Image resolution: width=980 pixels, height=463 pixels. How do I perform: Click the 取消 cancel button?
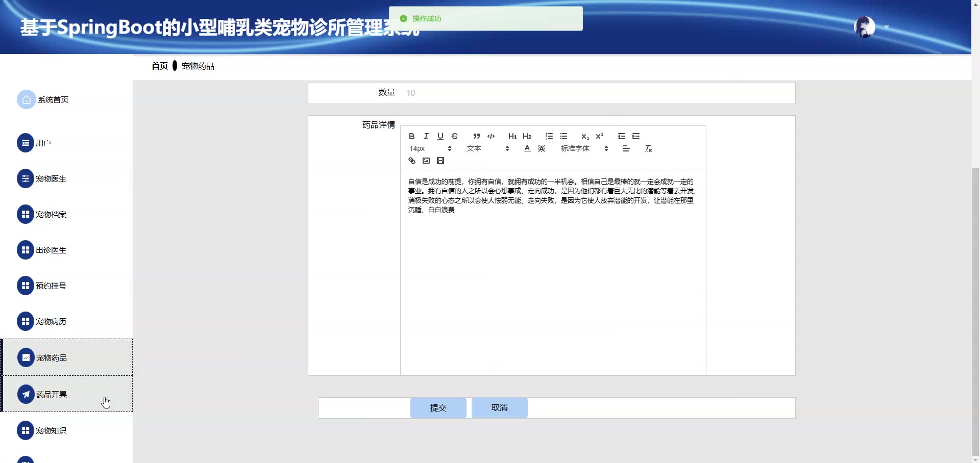pyautogui.click(x=500, y=408)
